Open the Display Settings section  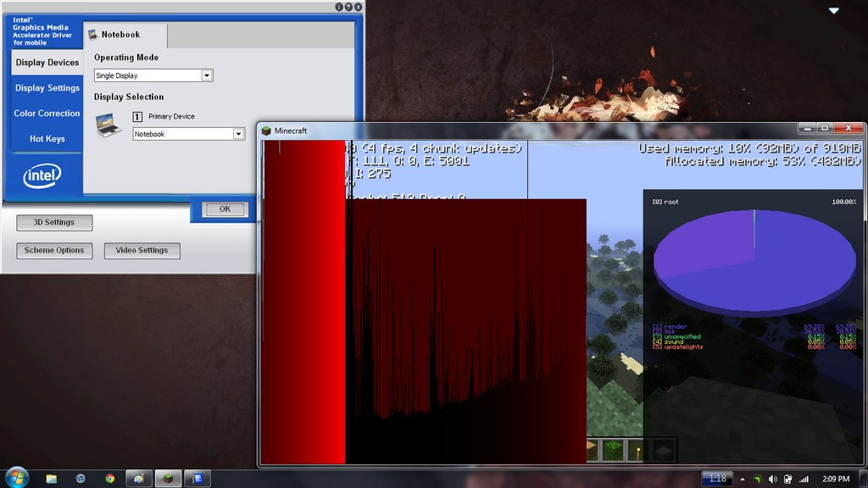pyautogui.click(x=47, y=88)
